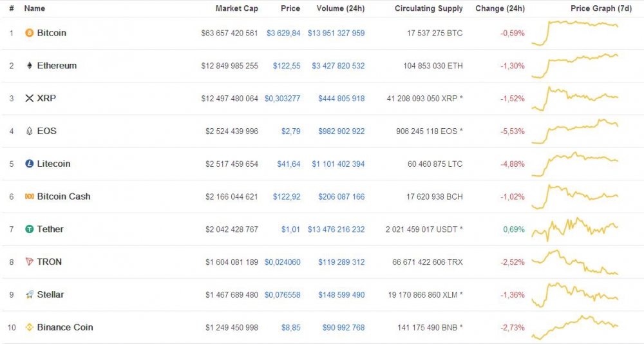Screen dimensions: 644x344
Task: Click Bitcoin volume $13 951 327 959
Action: pyautogui.click(x=336, y=33)
